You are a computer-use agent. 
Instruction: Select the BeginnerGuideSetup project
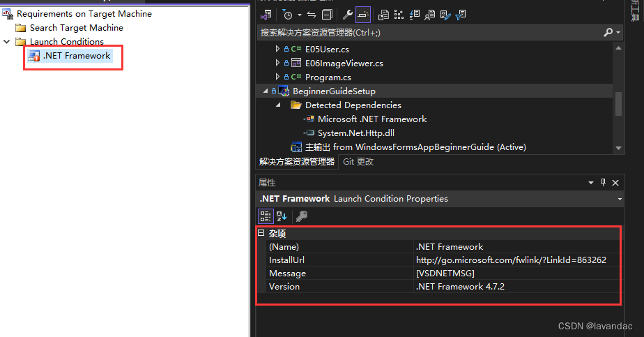pos(334,91)
